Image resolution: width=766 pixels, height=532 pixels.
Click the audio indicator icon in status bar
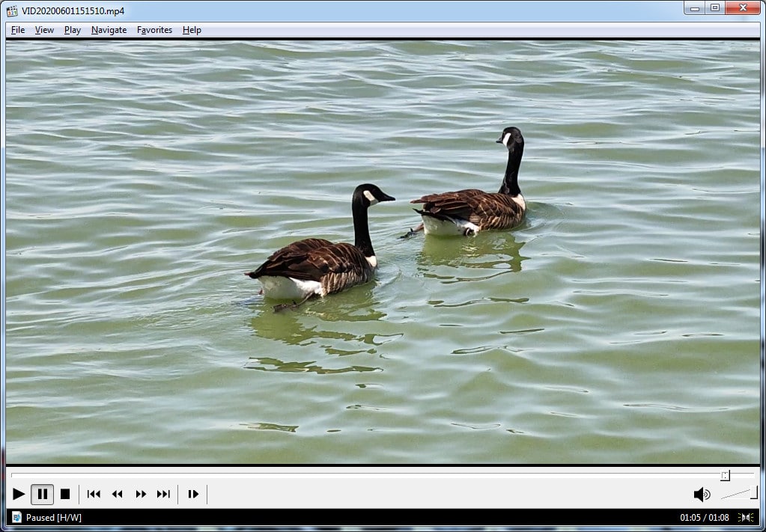[746, 518]
